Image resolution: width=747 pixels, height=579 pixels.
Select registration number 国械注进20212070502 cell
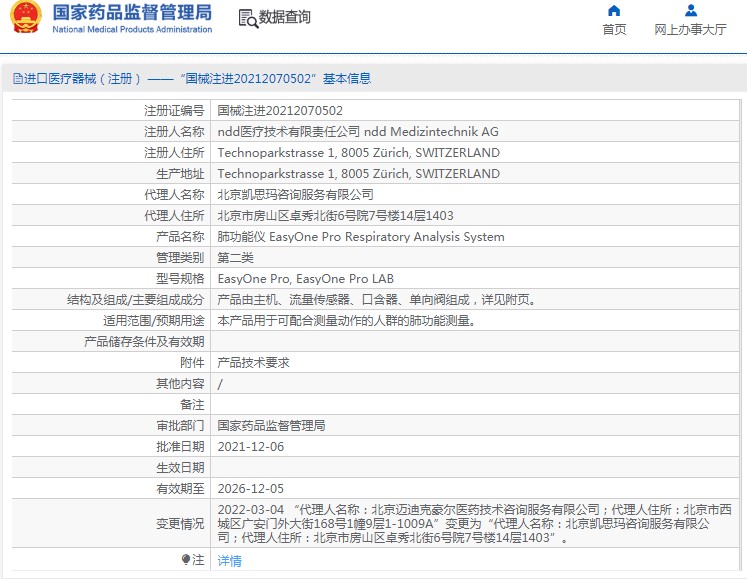point(280,111)
